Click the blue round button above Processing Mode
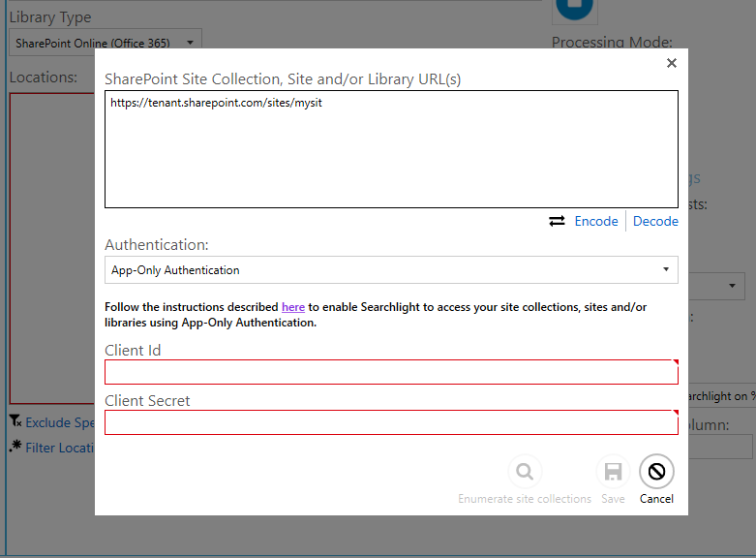The width and height of the screenshot is (756, 558). tap(574, 9)
